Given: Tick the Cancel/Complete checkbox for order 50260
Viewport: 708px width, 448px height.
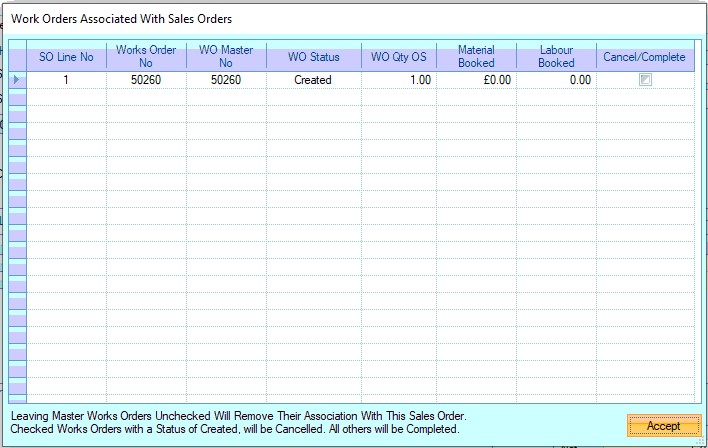Looking at the screenshot, I should pos(646,80).
